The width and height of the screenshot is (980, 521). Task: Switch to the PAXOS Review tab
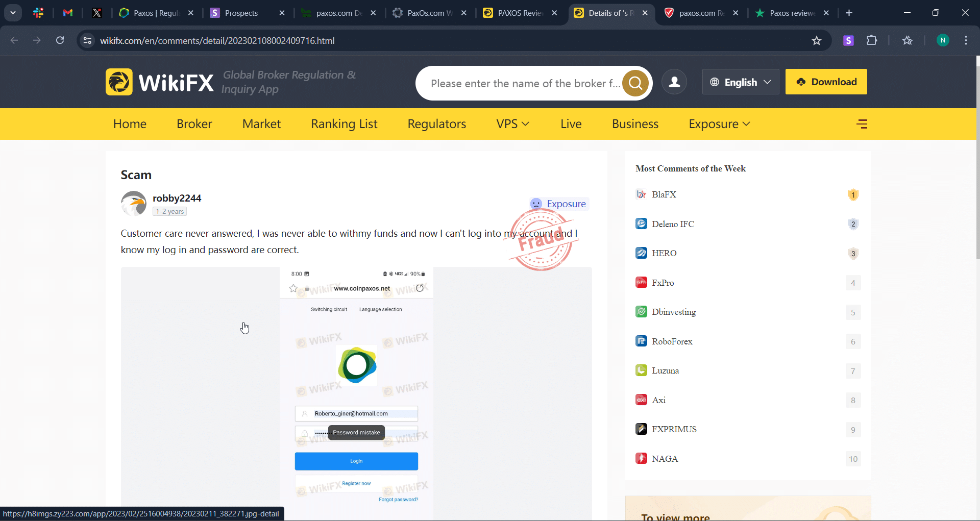520,13
